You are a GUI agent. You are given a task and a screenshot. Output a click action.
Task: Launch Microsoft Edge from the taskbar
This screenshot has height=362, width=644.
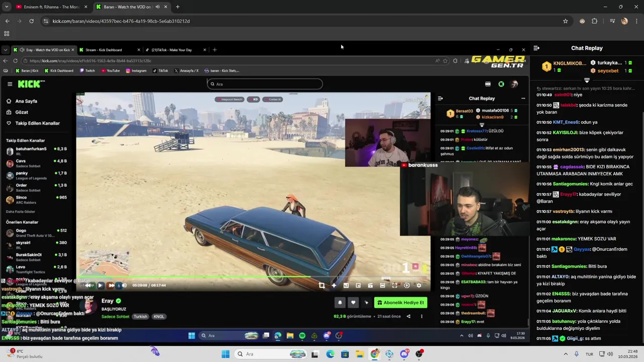pyautogui.click(x=330, y=354)
